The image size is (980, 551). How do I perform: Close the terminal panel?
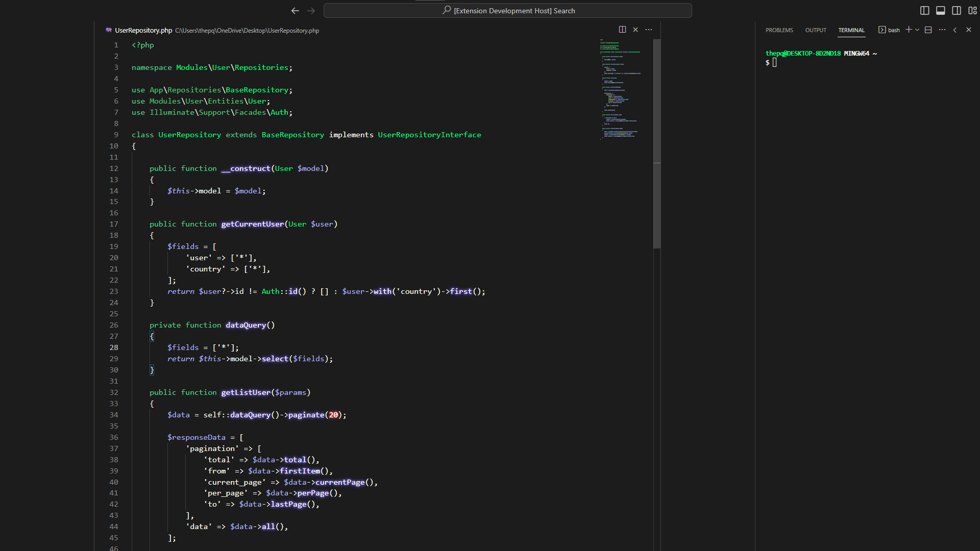click(x=968, y=30)
